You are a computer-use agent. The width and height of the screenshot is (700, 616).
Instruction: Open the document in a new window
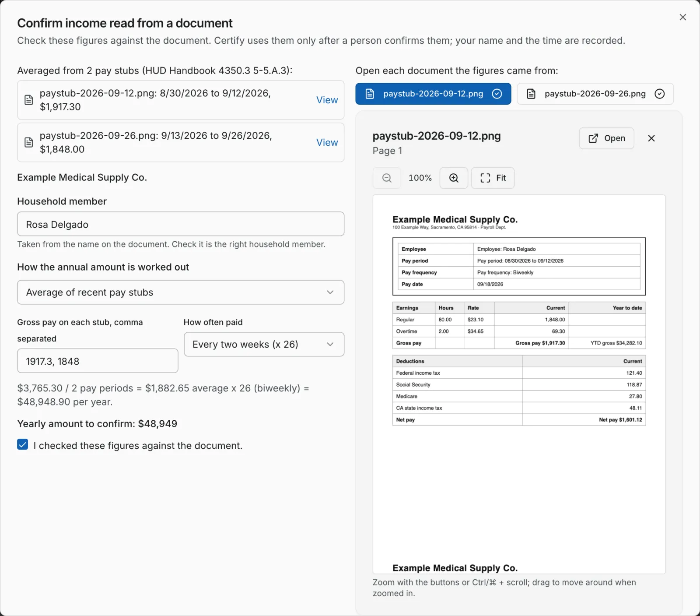click(x=606, y=138)
